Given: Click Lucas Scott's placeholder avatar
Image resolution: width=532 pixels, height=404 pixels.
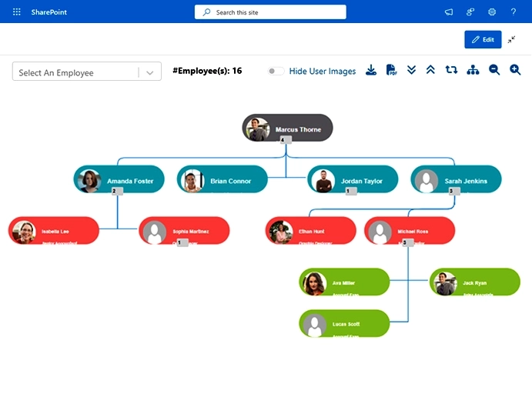Looking at the screenshot, I should click(x=315, y=325).
